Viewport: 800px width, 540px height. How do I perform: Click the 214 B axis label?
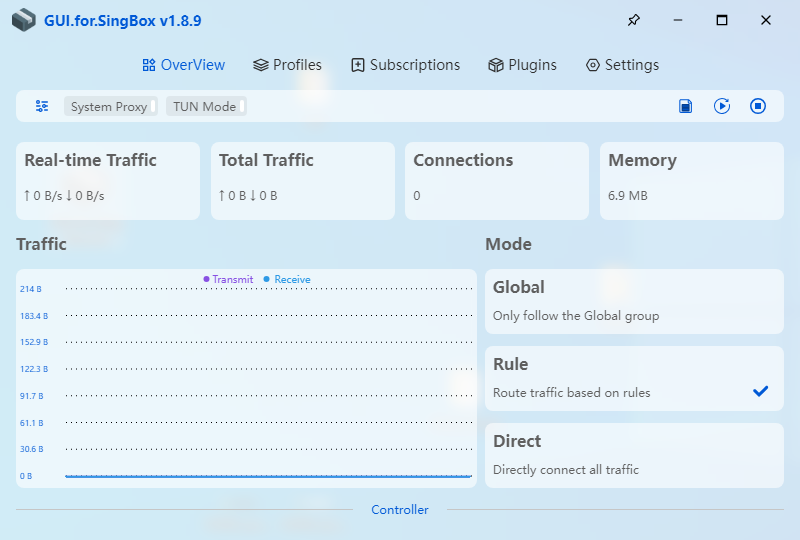31,289
